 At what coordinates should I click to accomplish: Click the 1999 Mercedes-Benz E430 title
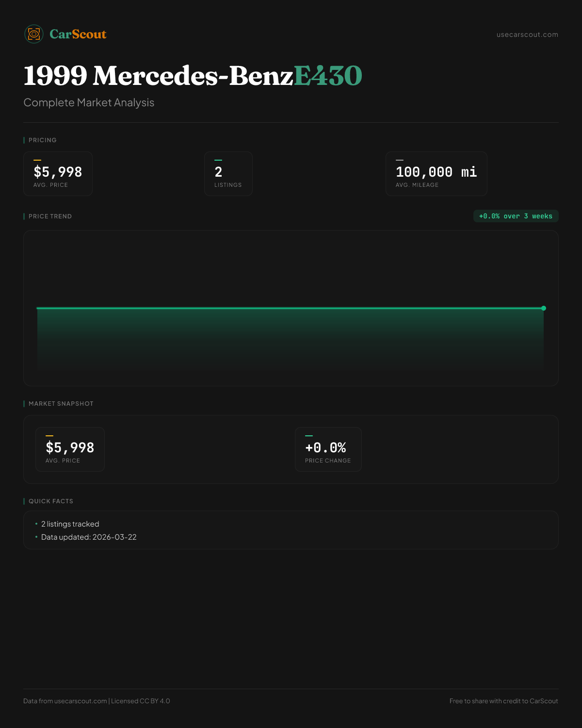193,76
